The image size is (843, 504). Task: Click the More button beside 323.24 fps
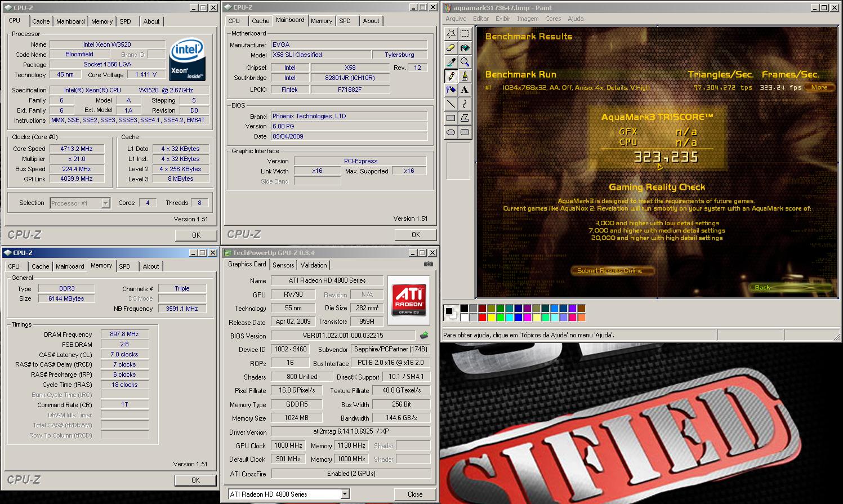[819, 87]
